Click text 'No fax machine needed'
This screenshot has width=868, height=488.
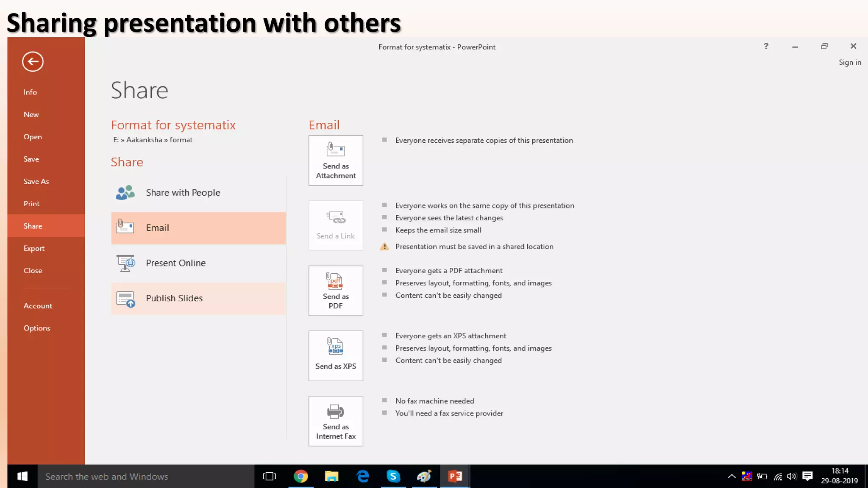[x=434, y=401]
